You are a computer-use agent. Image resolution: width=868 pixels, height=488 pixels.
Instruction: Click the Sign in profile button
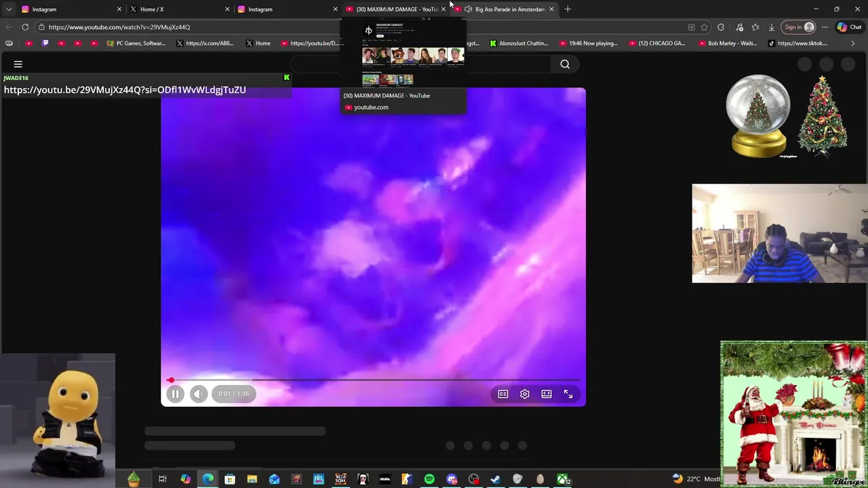[798, 27]
